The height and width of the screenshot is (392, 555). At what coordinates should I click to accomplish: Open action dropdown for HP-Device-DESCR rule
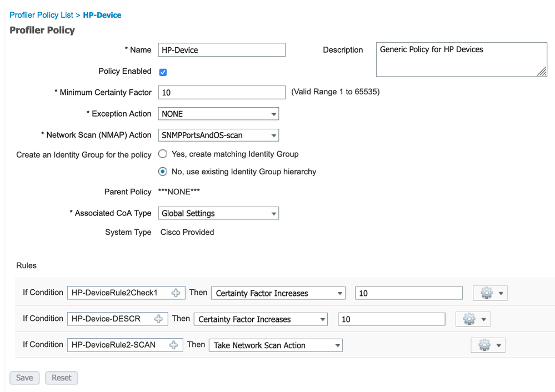[261, 319]
